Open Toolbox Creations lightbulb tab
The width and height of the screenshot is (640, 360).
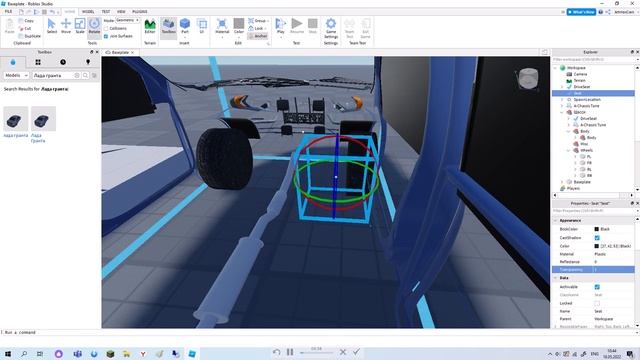click(88, 62)
